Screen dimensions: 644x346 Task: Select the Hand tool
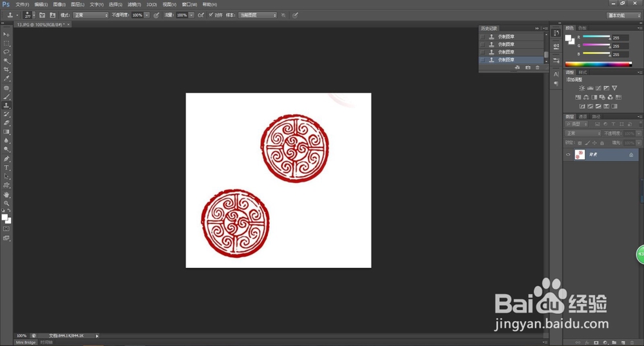(6, 195)
